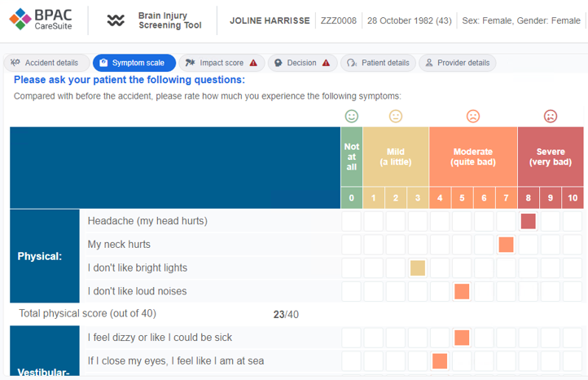
Task: Switch to the Patient details tab
Action: tap(378, 63)
